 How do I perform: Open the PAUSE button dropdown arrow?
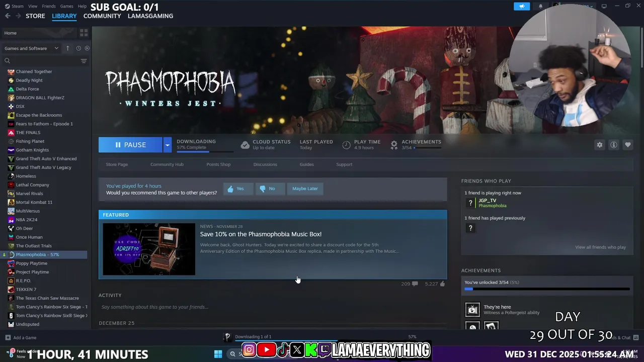[167, 145]
